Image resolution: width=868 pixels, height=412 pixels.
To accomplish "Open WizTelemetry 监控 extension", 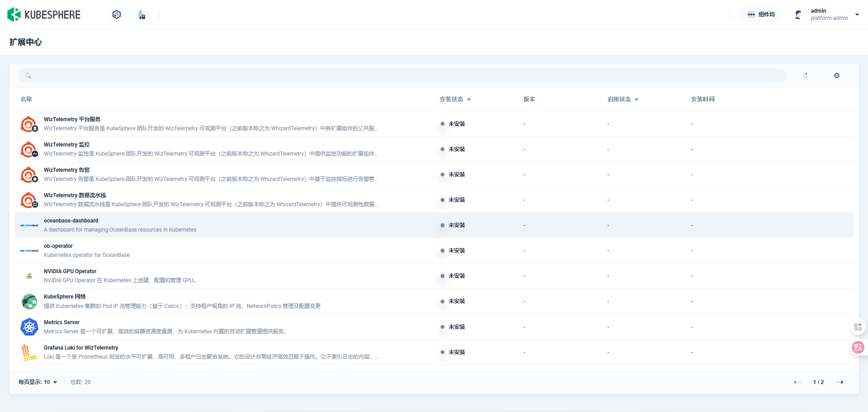I will [x=67, y=145].
